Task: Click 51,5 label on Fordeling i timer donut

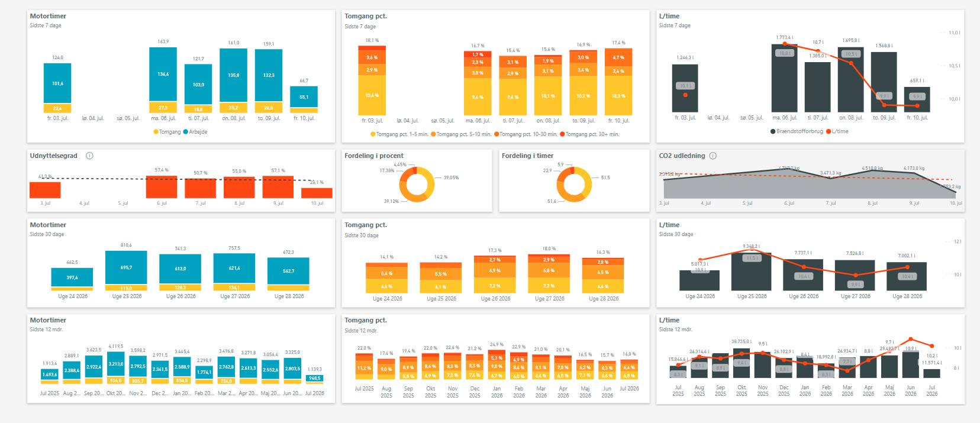Action: click(605, 177)
